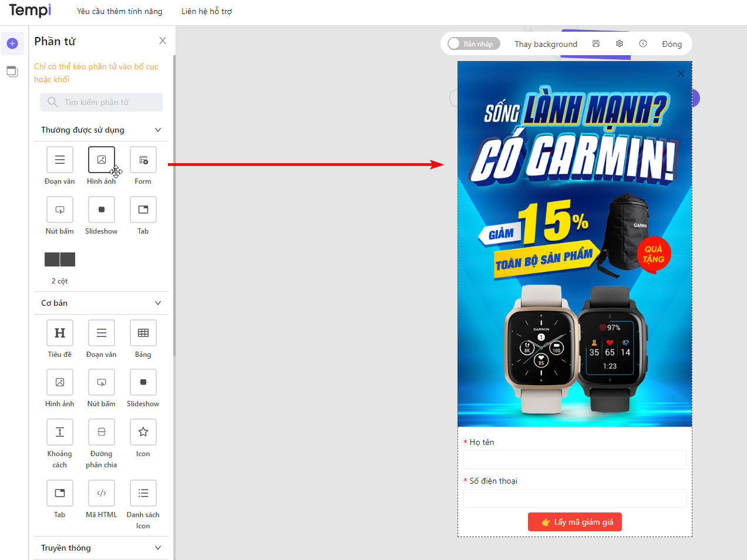
Task: Select the Tiêu đề heading element
Action: (x=60, y=333)
